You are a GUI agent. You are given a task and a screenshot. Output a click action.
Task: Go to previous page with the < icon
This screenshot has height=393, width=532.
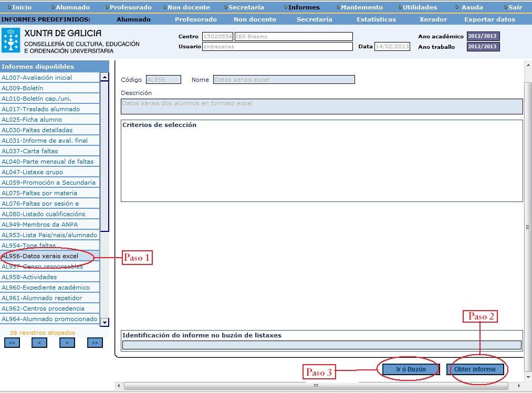click(x=38, y=342)
